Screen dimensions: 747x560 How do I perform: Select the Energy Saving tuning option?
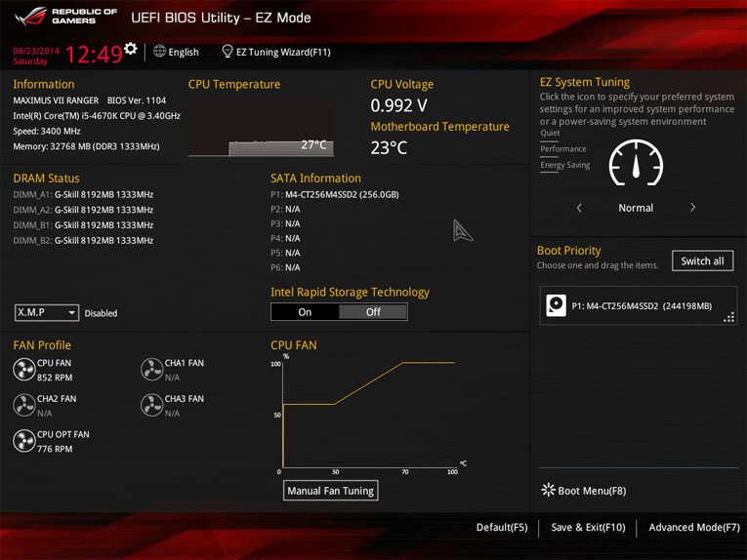(565, 165)
